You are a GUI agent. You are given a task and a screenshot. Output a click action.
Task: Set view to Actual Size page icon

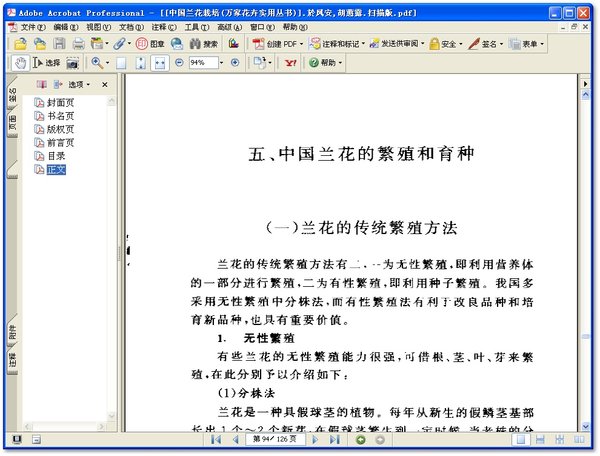click(x=121, y=63)
